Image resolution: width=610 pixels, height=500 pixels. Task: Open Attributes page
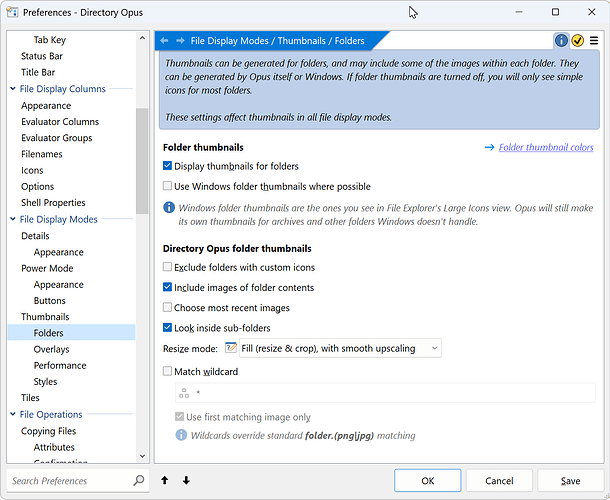pyautogui.click(x=54, y=447)
